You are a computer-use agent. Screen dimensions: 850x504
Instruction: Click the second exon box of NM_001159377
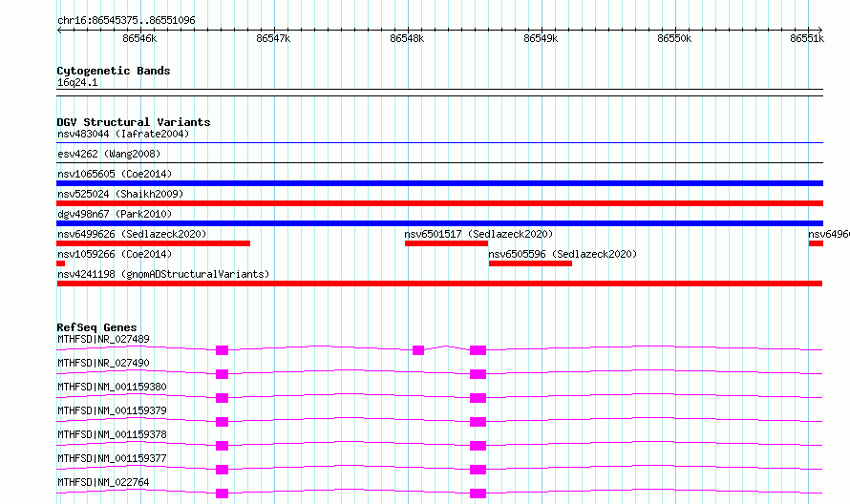pyautogui.click(x=478, y=470)
